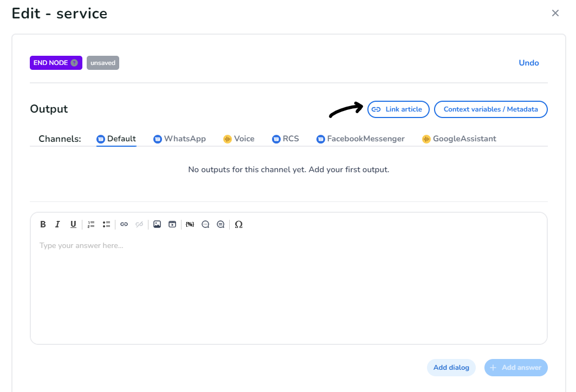The image size is (576, 392).
Task: Toggle underline text formatting
Action: 73,224
